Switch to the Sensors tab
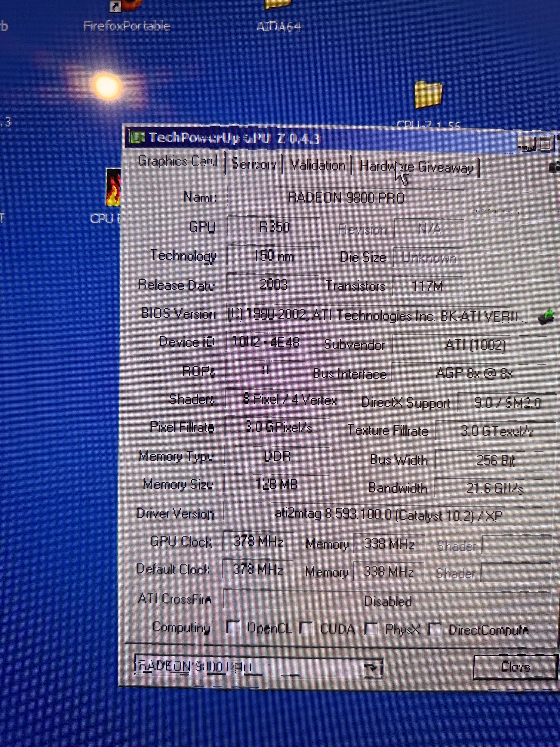Screen dimensions: 560x747 (254, 163)
